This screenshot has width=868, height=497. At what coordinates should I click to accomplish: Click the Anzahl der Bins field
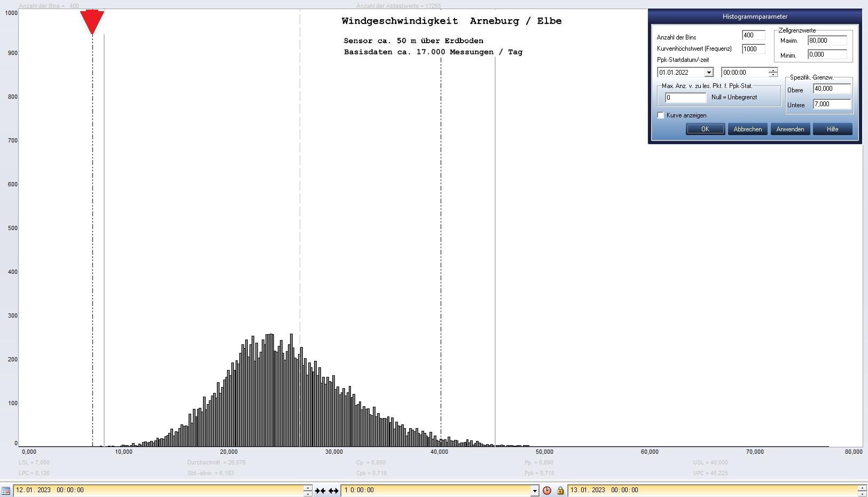point(754,35)
